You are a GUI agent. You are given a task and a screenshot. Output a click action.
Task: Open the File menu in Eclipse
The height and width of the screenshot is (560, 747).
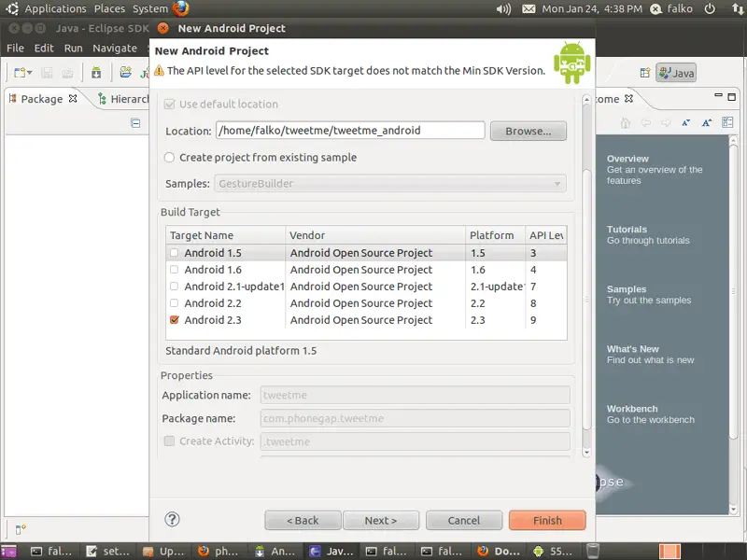[x=15, y=49]
